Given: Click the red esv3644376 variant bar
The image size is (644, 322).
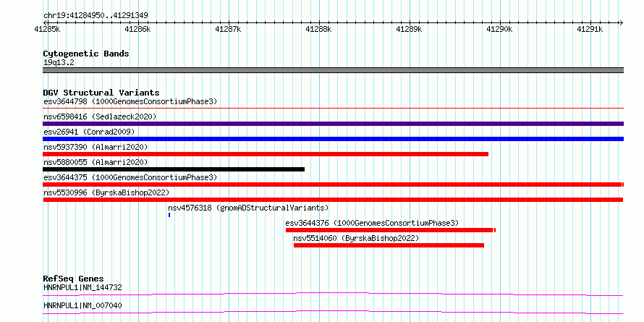Looking at the screenshot, I should (391, 230).
